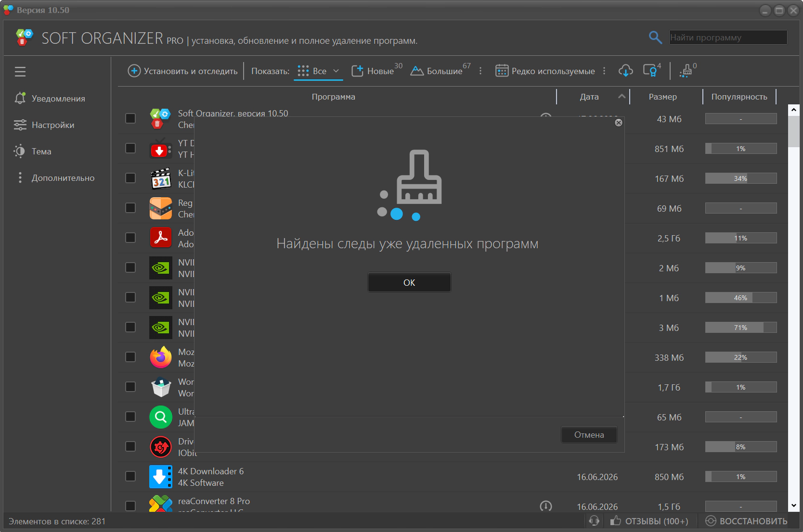
Task: Click the NVIDIA icon in 2 Мб row
Action: pos(160,268)
